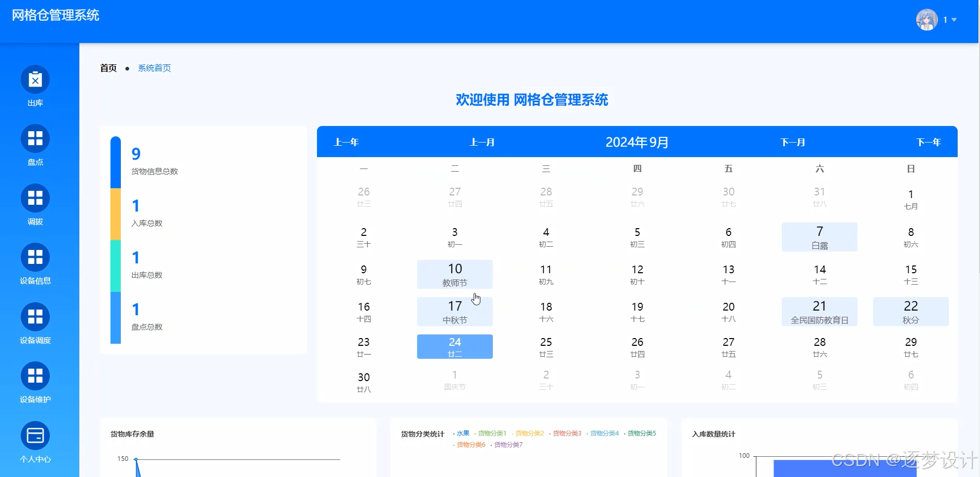Select September 1 七月 date
This screenshot has height=477, width=980.
[x=911, y=200]
